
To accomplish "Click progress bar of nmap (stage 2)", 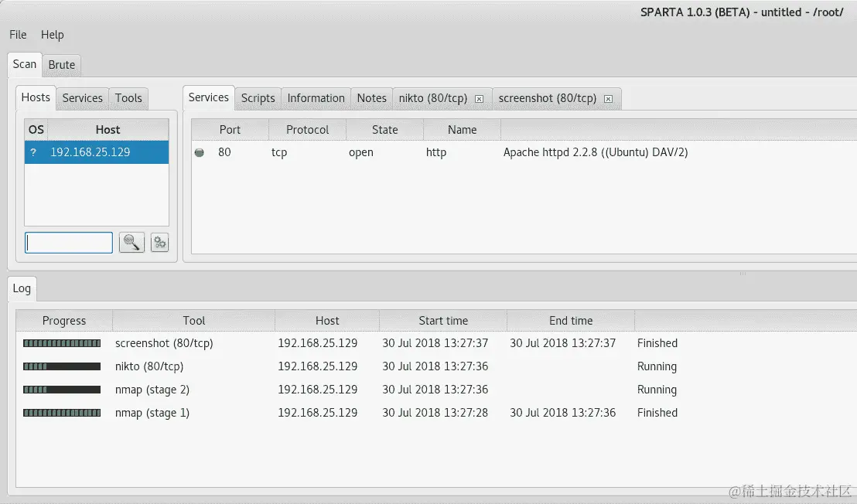I will pyautogui.click(x=62, y=390).
